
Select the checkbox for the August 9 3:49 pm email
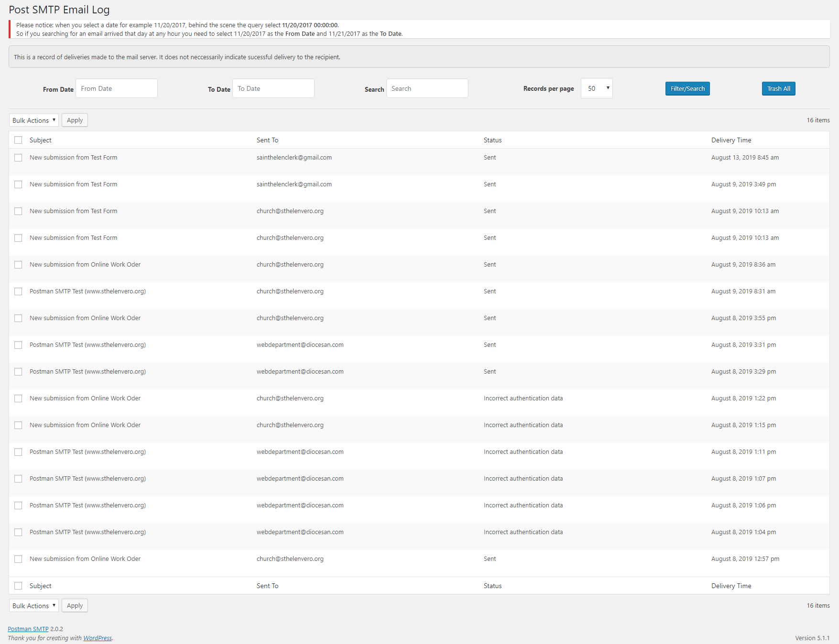point(18,184)
